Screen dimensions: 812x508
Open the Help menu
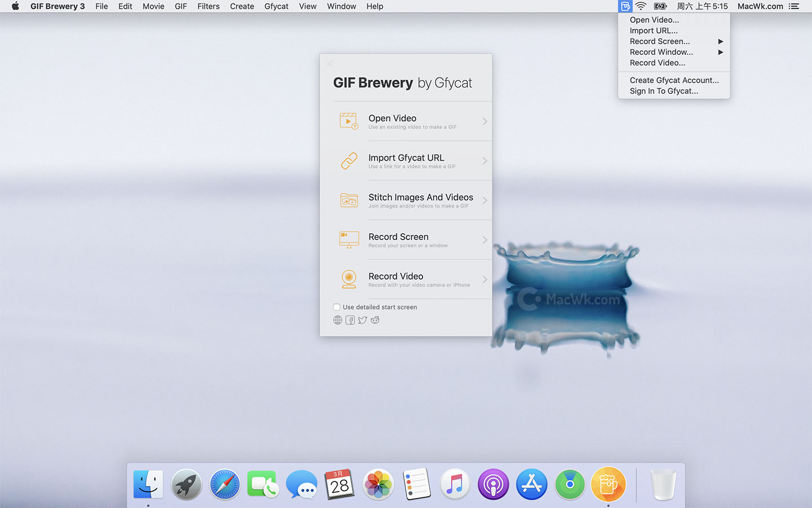374,6
